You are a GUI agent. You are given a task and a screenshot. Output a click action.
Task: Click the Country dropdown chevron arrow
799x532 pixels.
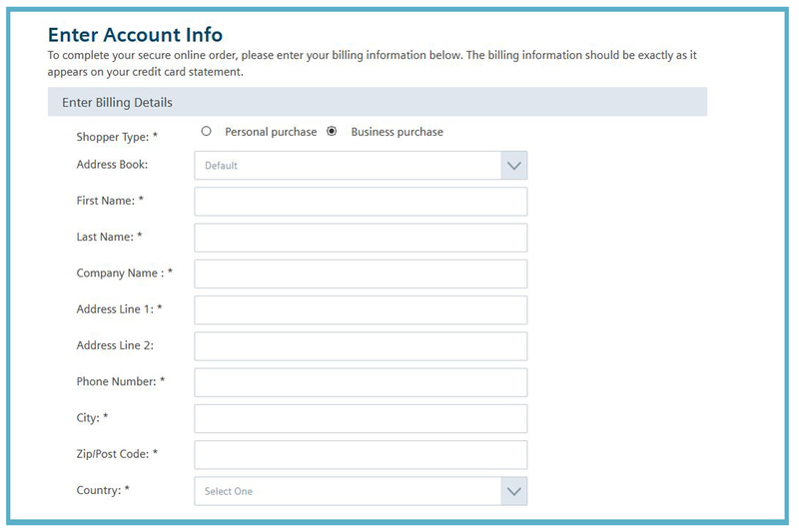(513, 491)
